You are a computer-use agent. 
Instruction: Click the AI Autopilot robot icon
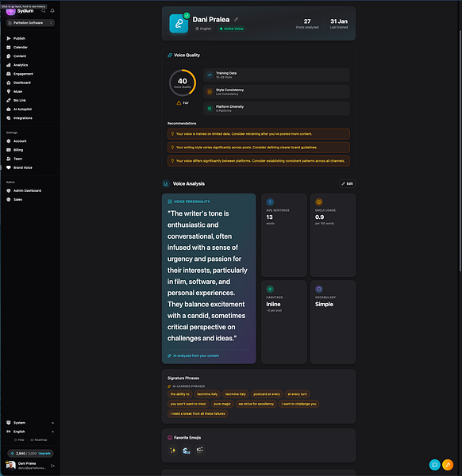(x=9, y=109)
